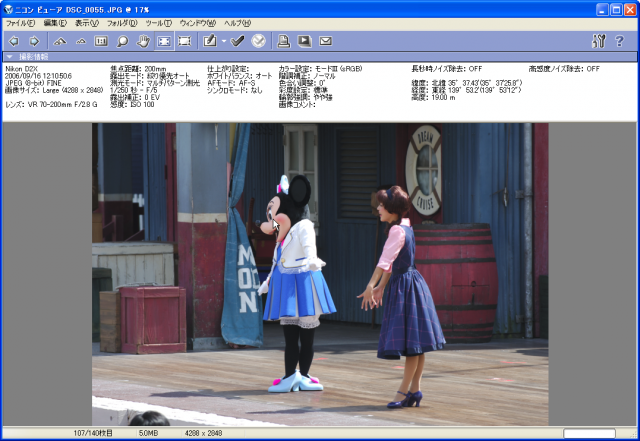Click the greyed round checkmark icon

click(258, 41)
